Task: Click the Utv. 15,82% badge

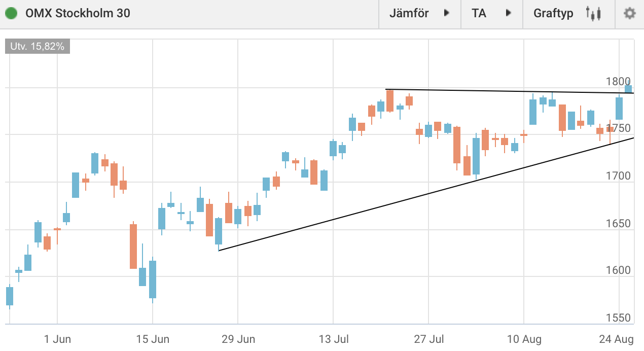Action: coord(38,47)
